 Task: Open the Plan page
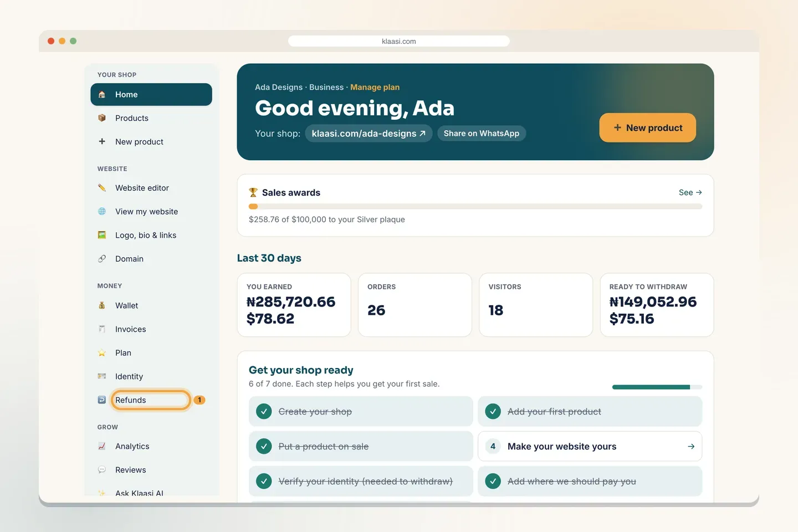[151, 353]
